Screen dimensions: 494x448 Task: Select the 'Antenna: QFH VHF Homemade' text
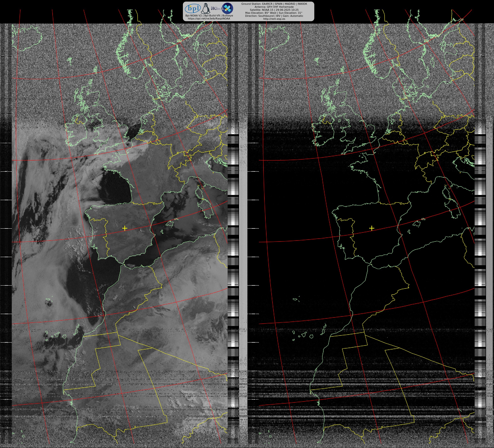pos(274,7)
